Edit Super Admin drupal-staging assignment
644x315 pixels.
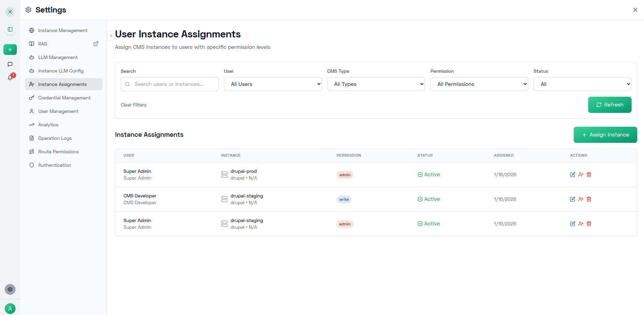[573, 224]
